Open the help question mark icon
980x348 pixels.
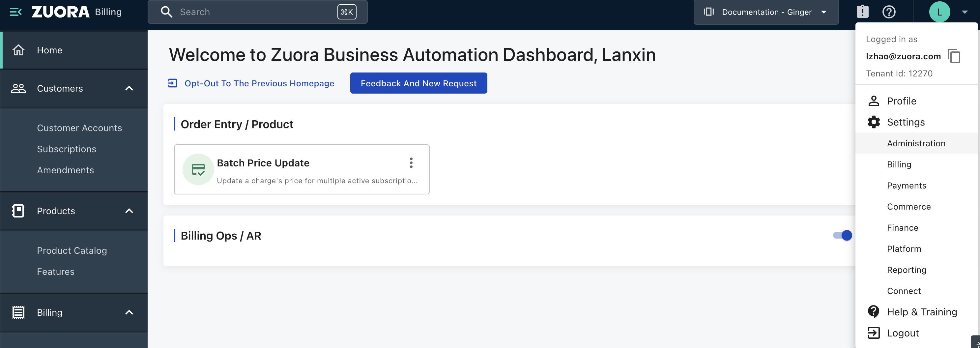pos(889,12)
